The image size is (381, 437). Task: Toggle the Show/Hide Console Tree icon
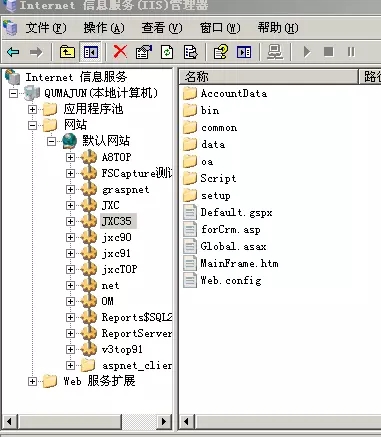(91, 52)
